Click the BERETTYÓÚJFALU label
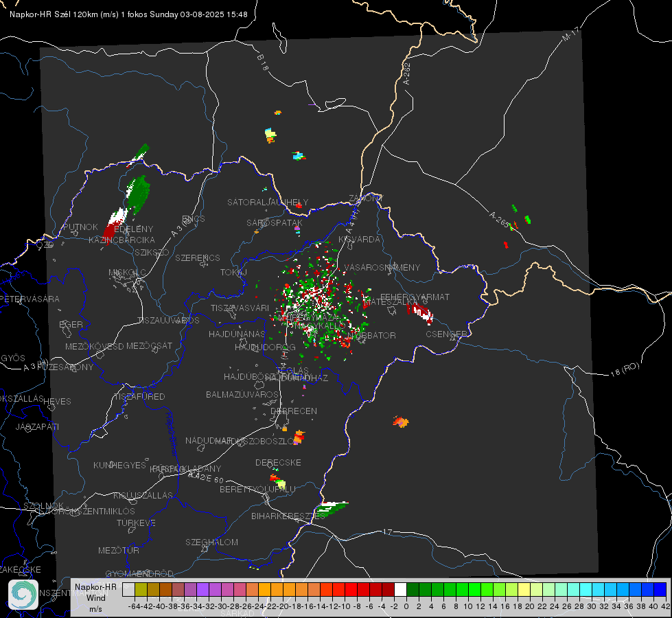Viewport: 672px width, 618px height. 257,490
